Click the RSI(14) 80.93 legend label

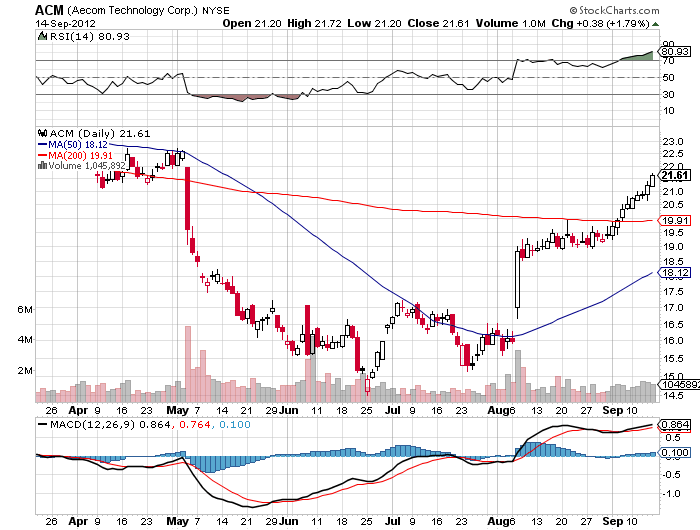89,36
